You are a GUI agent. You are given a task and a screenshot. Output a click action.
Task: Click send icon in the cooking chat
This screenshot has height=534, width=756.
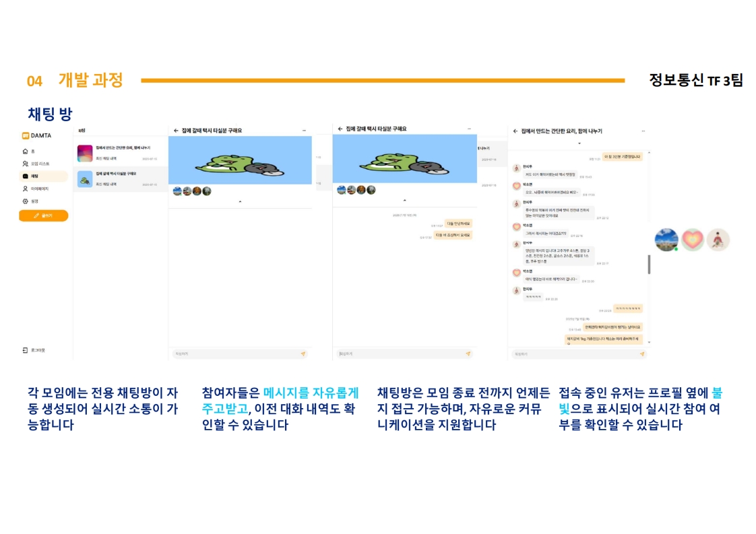(641, 354)
